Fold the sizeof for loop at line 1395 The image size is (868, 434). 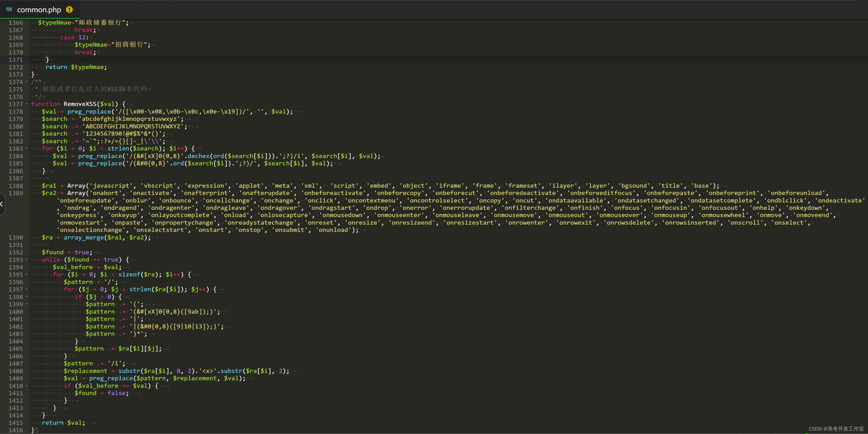tap(27, 275)
